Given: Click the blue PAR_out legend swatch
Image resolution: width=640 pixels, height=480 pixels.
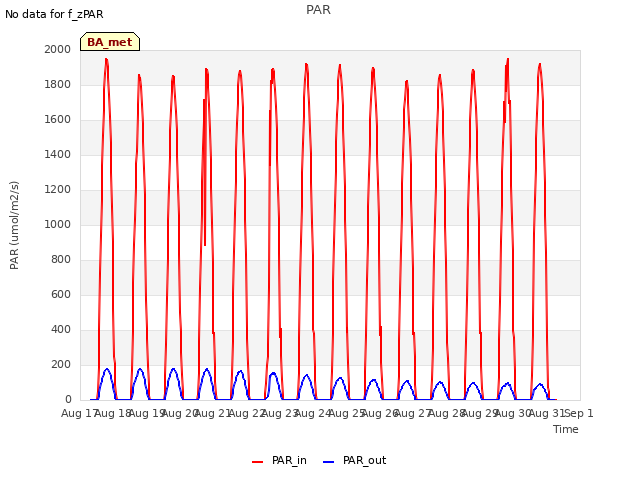Looking at the screenshot, I should pos(328,462).
